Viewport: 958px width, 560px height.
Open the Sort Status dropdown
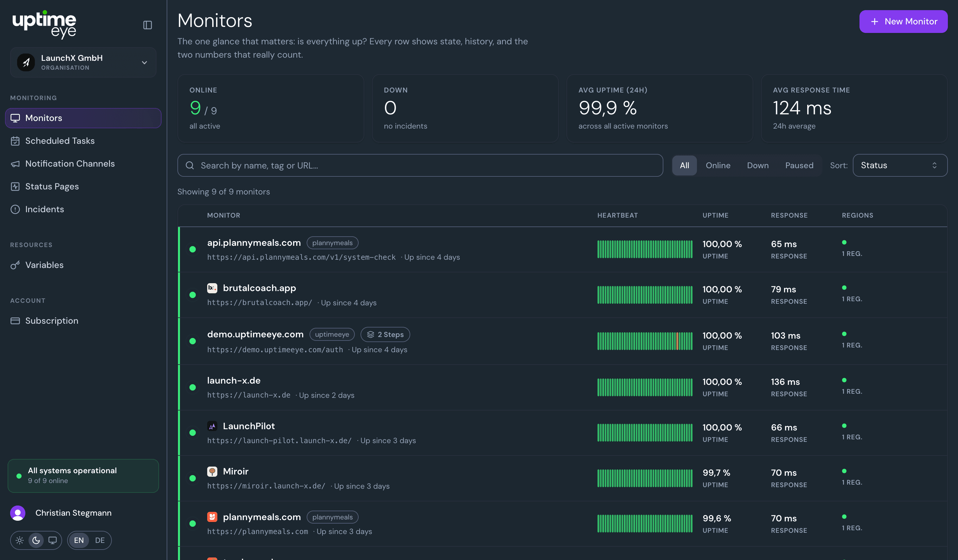(900, 165)
